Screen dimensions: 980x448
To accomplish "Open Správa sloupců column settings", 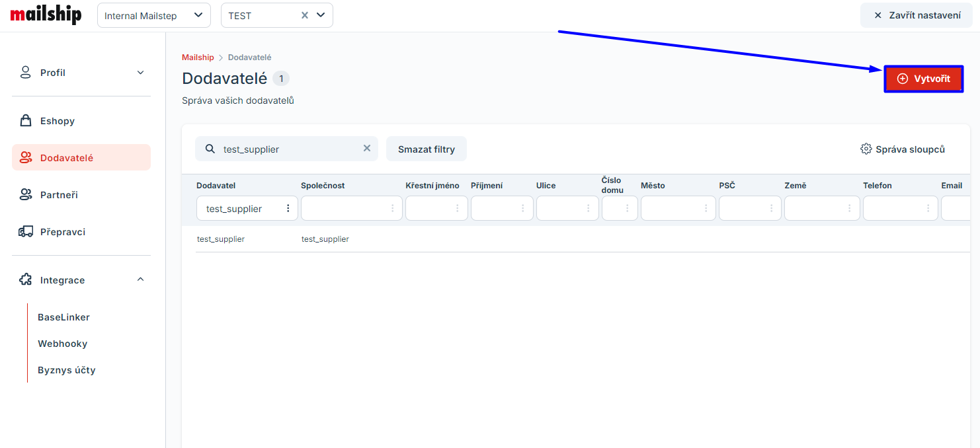I will 903,149.
